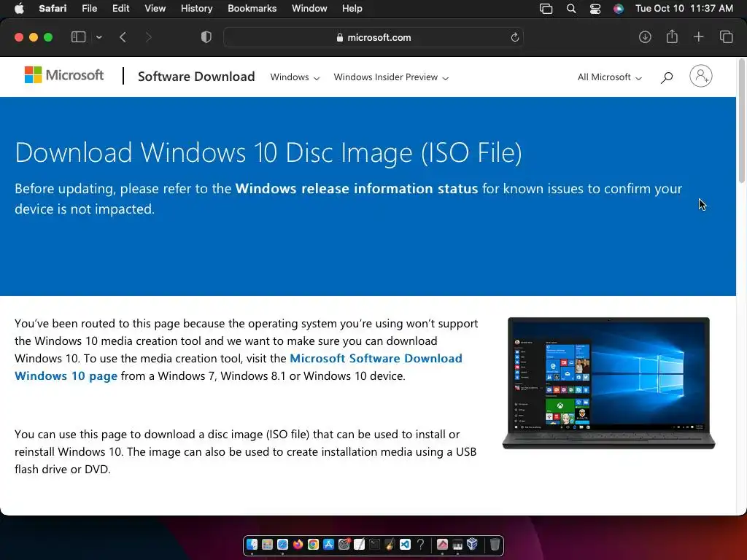Expand the Windows dropdown menu
This screenshot has height=560, width=747.
pos(295,77)
